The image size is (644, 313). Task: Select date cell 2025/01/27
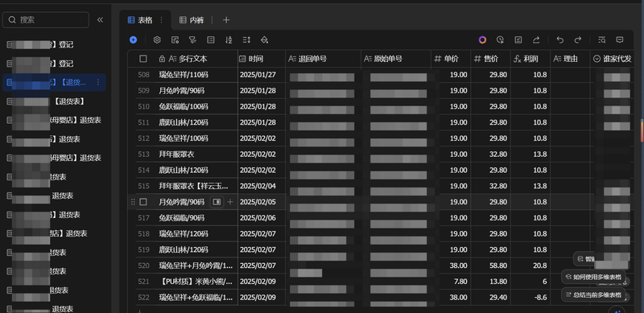[262, 75]
